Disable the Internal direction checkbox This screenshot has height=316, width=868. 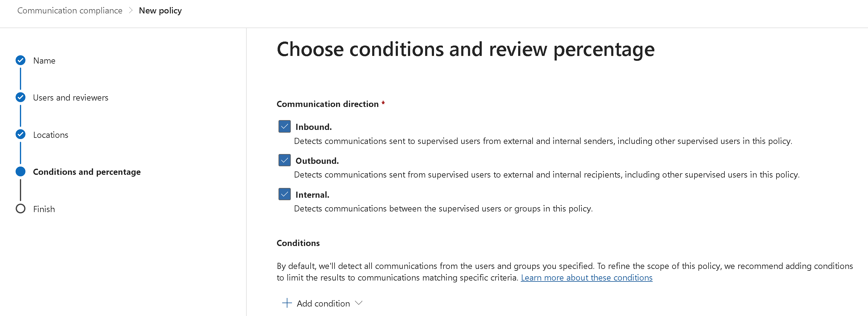pos(284,194)
